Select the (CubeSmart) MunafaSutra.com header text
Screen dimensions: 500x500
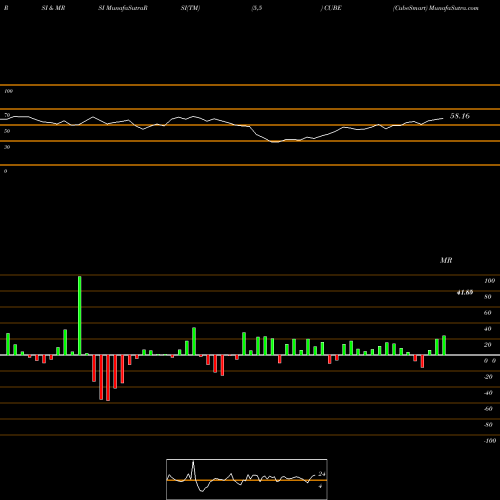(436, 8)
